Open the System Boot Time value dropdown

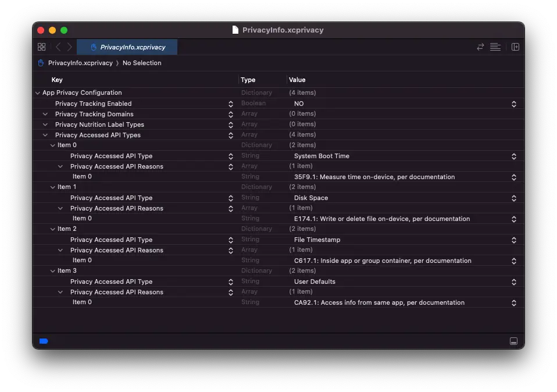(x=513, y=156)
